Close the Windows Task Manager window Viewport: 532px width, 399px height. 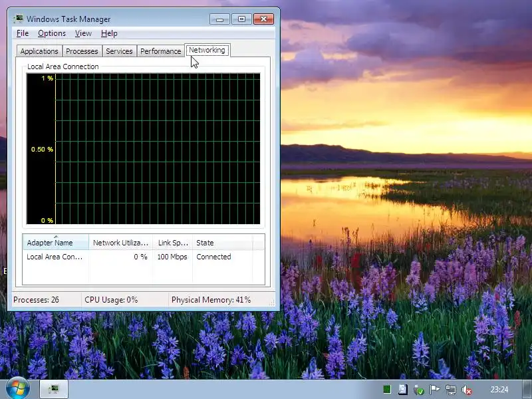tap(263, 19)
